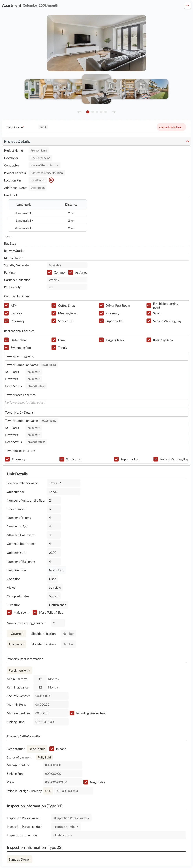193x868 pixels.
Task: Toggle the In hand deed checkbox
Action: (52, 749)
